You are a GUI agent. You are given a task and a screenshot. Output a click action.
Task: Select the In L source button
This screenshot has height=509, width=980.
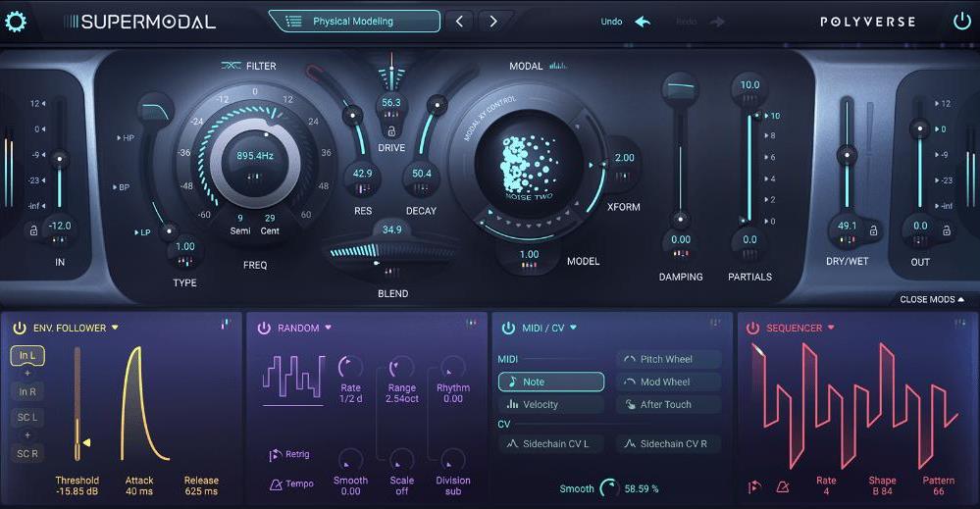[x=27, y=356]
